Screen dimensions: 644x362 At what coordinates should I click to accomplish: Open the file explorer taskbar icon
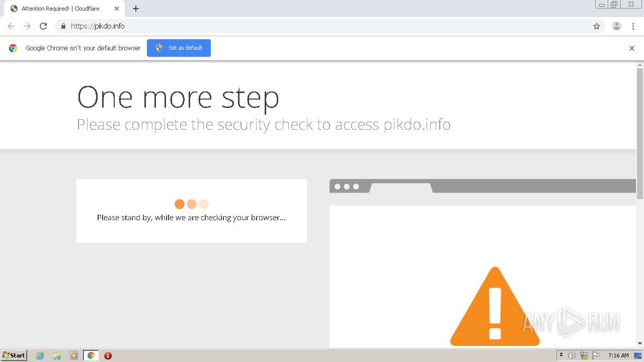click(x=57, y=355)
